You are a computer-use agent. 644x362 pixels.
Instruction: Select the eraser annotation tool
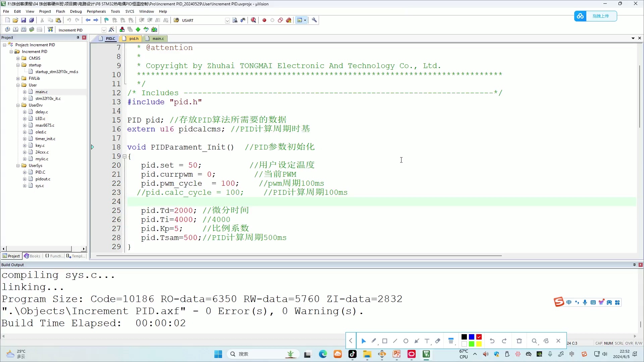click(x=437, y=341)
